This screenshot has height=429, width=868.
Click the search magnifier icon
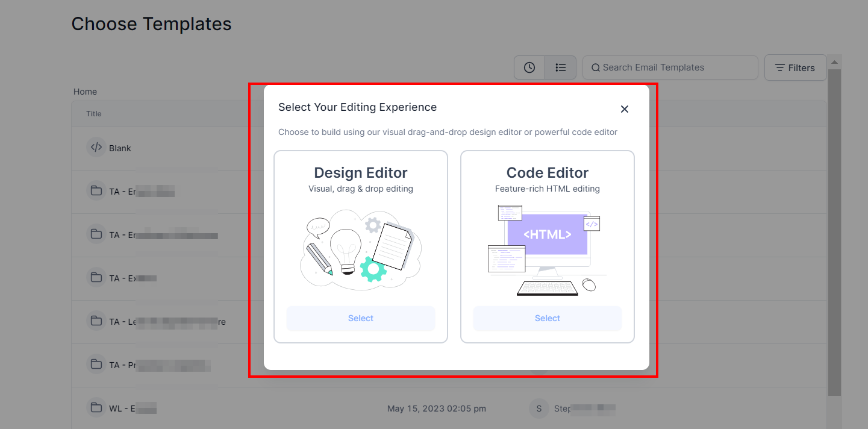point(596,67)
